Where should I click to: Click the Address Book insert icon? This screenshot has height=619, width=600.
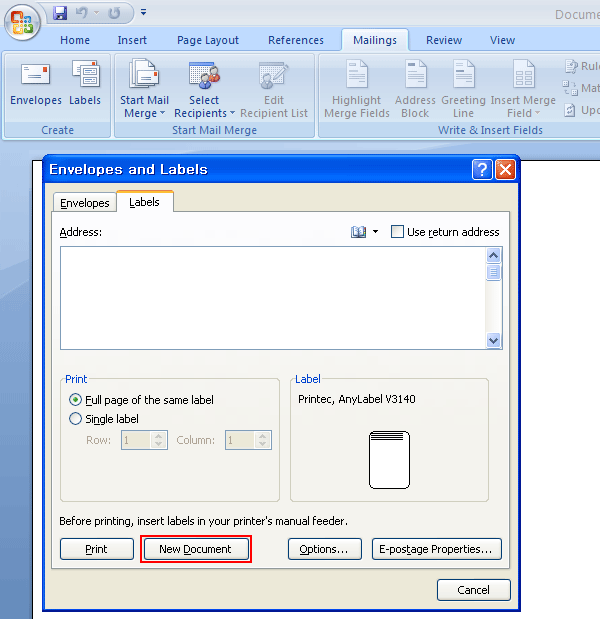(x=358, y=232)
